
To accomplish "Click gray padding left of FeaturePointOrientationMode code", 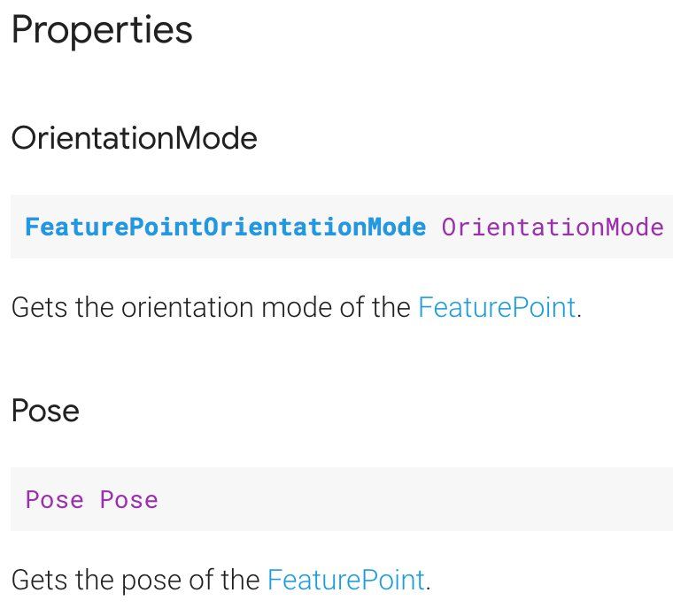I will coord(18,227).
